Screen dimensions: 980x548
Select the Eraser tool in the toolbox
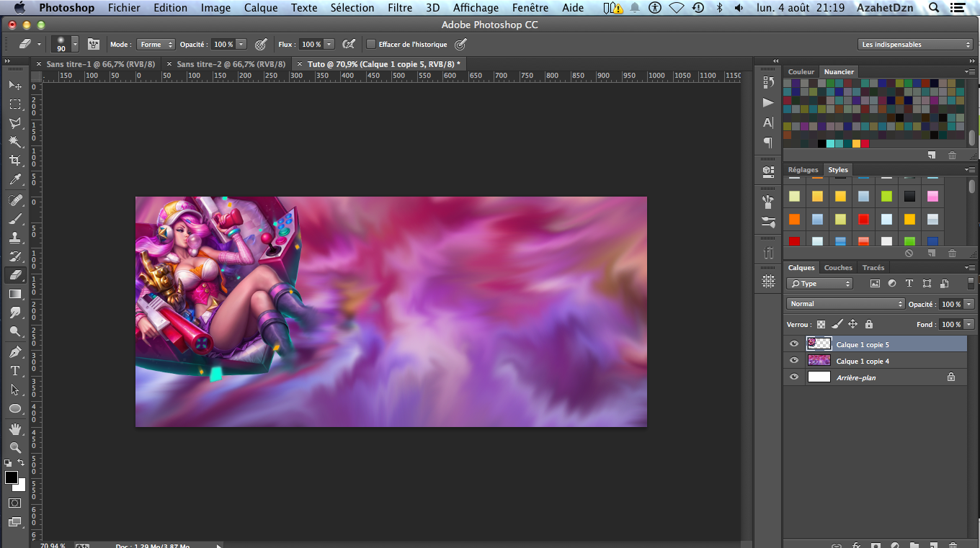click(14, 274)
